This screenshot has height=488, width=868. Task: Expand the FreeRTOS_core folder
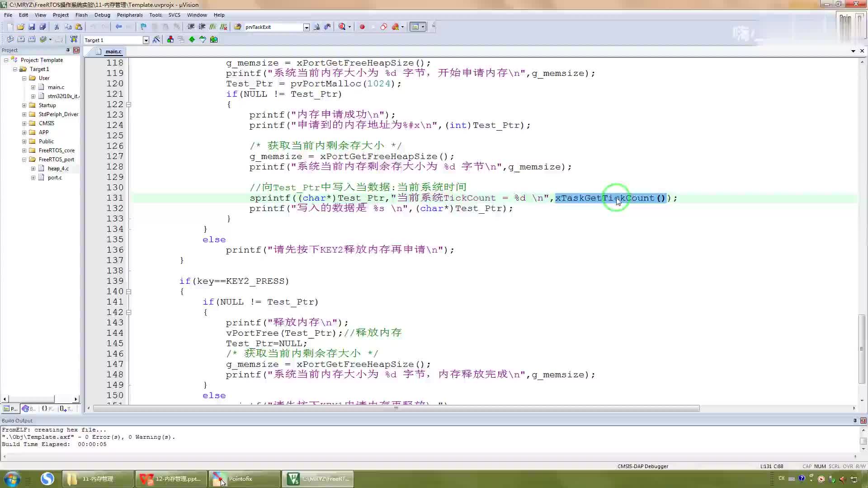(24, 150)
